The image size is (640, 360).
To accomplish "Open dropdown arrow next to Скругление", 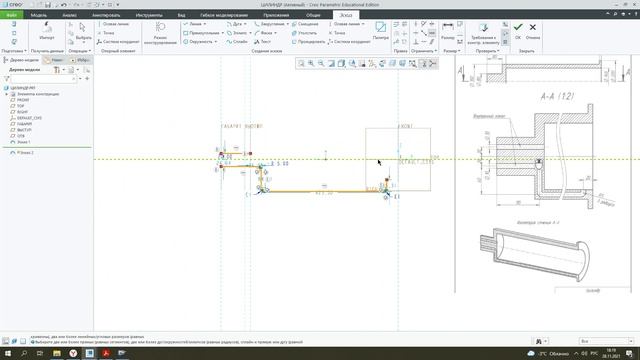I will pyautogui.click(x=287, y=24).
